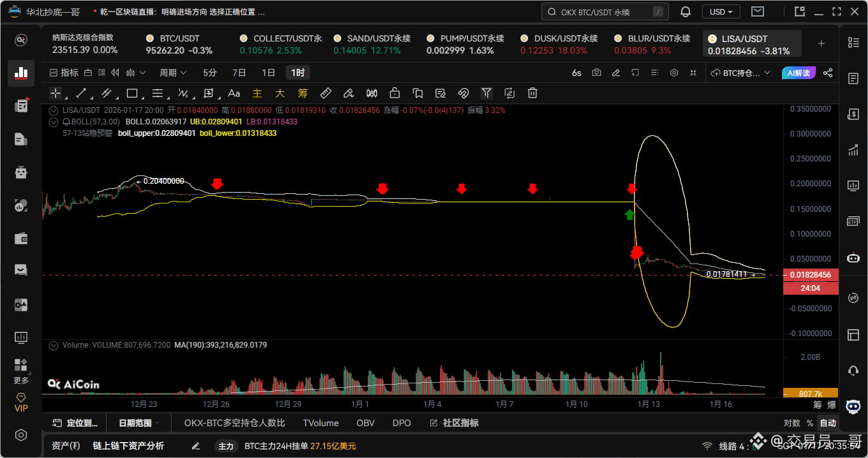Viewport: 868px width, 458px height.
Task: Click the AI解读 button
Action: point(800,73)
